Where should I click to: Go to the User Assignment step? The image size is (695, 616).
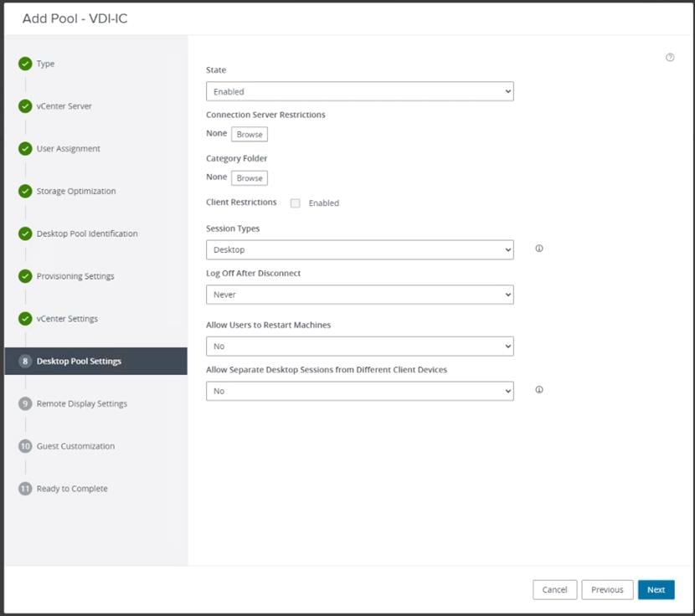tap(68, 149)
